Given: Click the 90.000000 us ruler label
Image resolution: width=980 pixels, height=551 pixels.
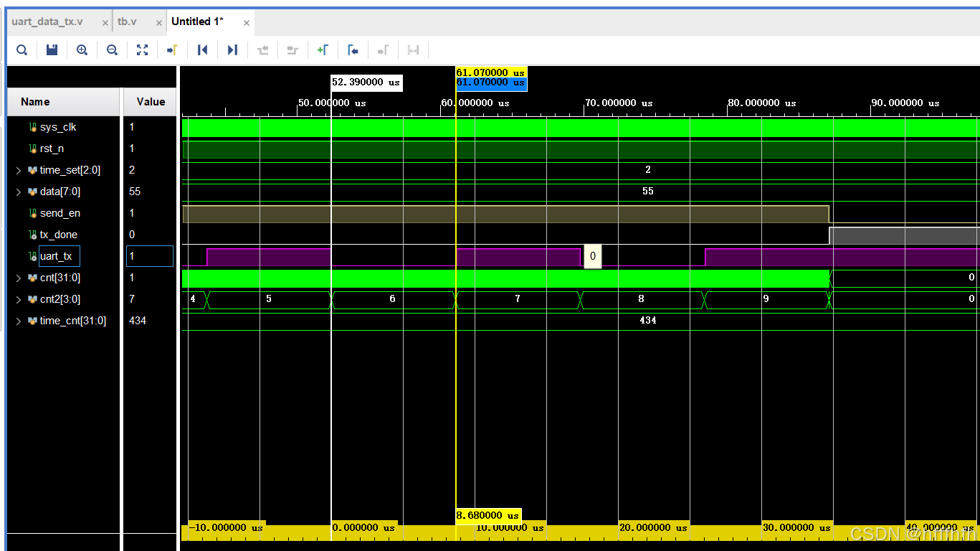Looking at the screenshot, I should click(905, 103).
